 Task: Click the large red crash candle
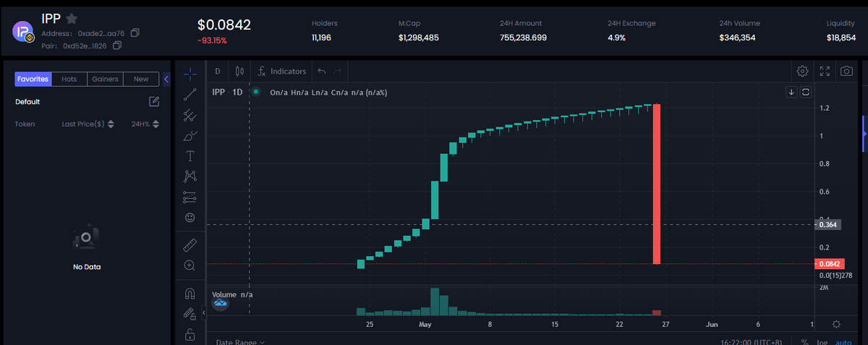click(657, 184)
